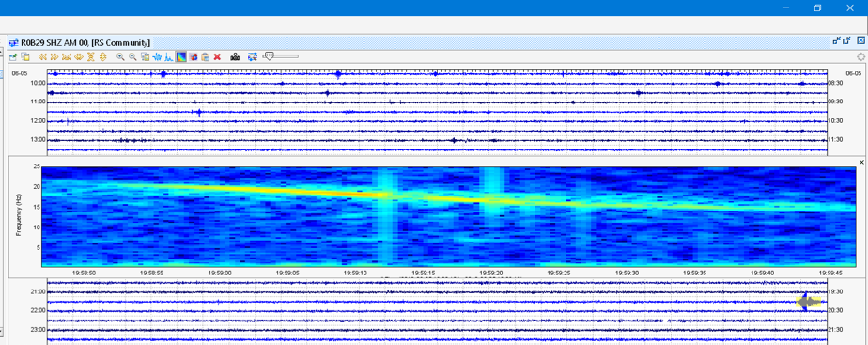Click the scroll back time double-arrow icon

tap(42, 56)
